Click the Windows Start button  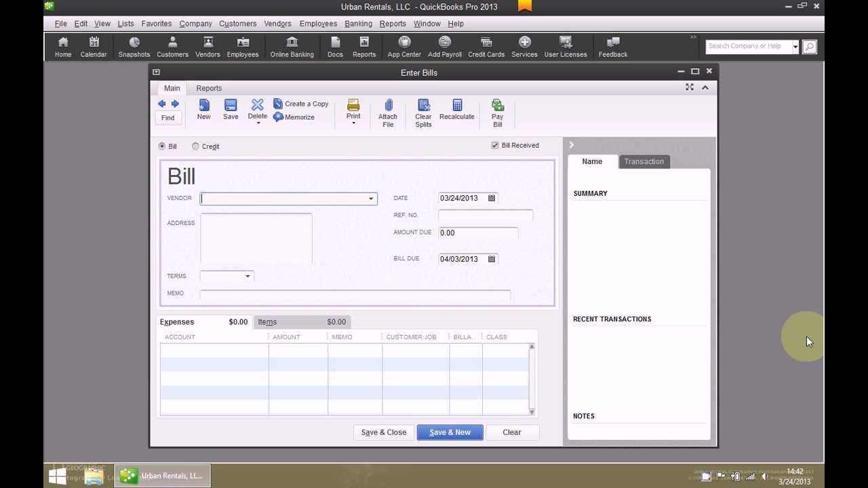[57, 476]
